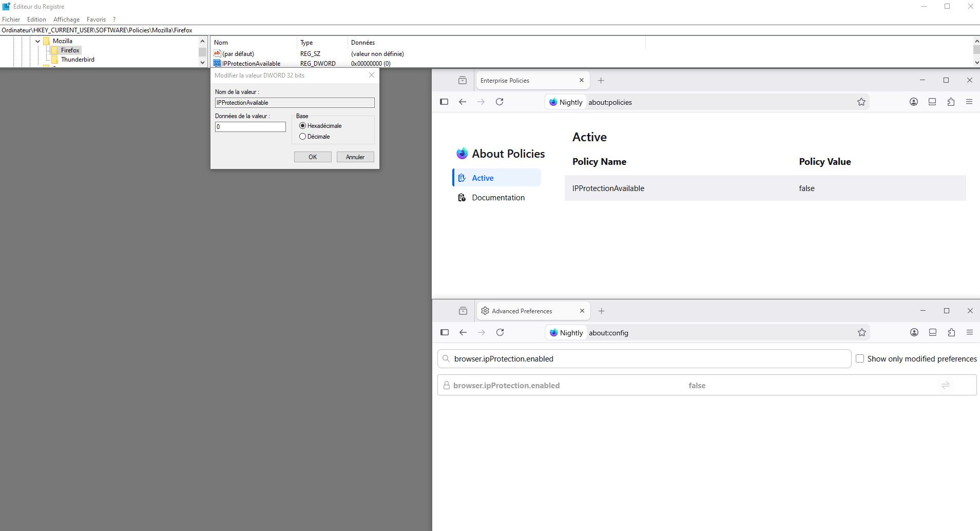Open list all tabs icon in policies window
980x531 pixels.
click(x=463, y=81)
